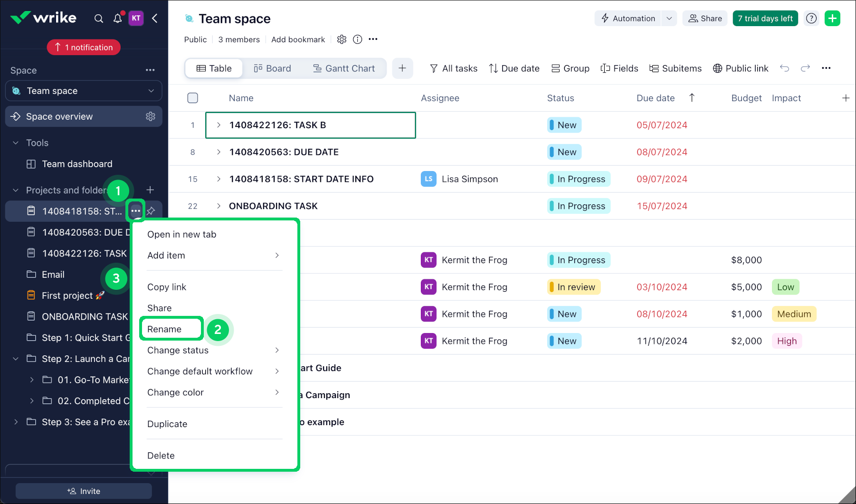Select Rename from context menu

click(x=164, y=329)
